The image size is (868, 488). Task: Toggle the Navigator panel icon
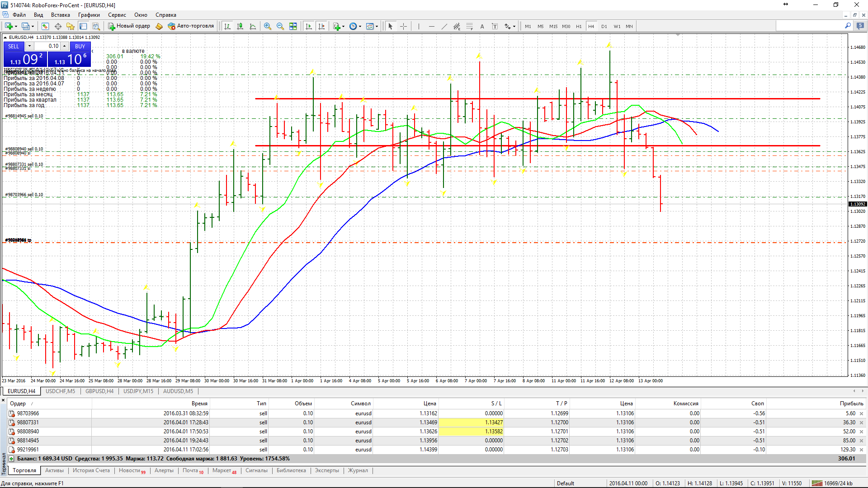point(71,26)
